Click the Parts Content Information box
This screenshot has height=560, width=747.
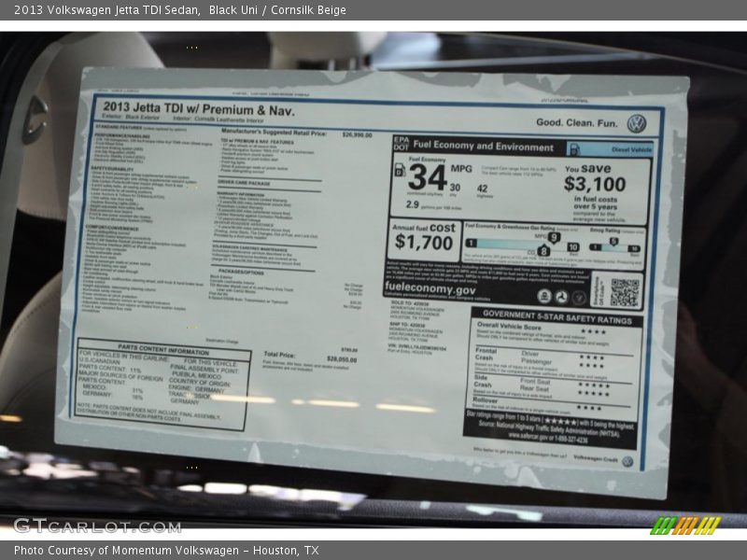click(x=162, y=385)
